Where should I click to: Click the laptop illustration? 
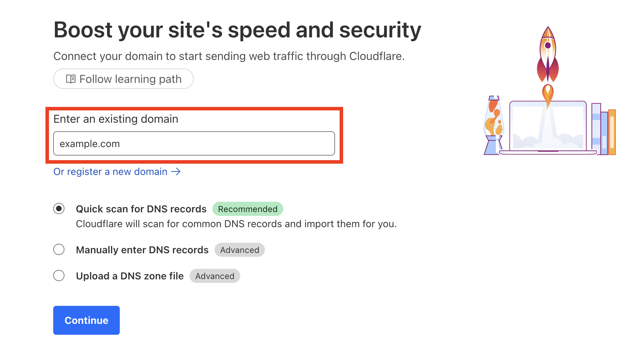click(548, 128)
